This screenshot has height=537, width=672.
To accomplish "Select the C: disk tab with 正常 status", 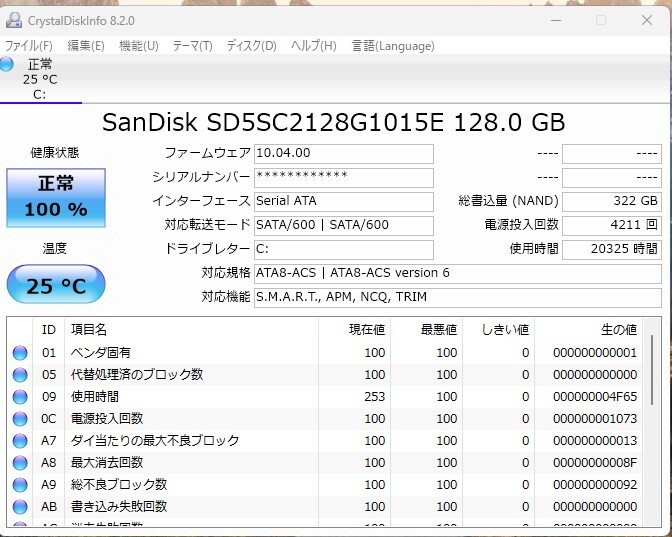I will point(40,80).
